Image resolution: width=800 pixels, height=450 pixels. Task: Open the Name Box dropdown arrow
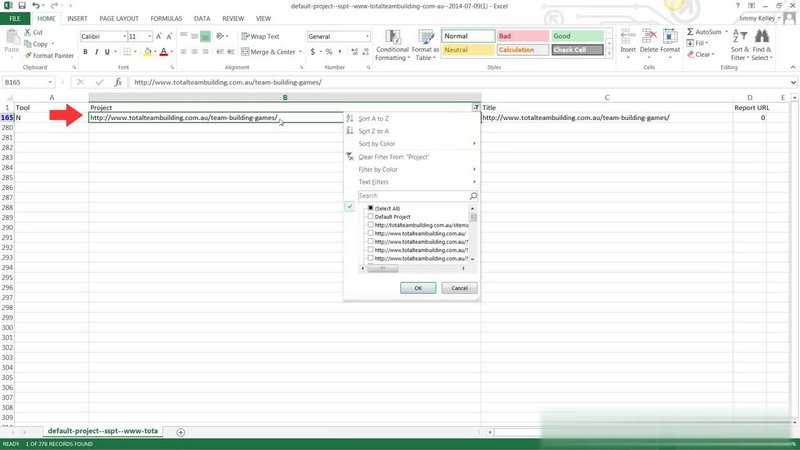click(x=50, y=82)
